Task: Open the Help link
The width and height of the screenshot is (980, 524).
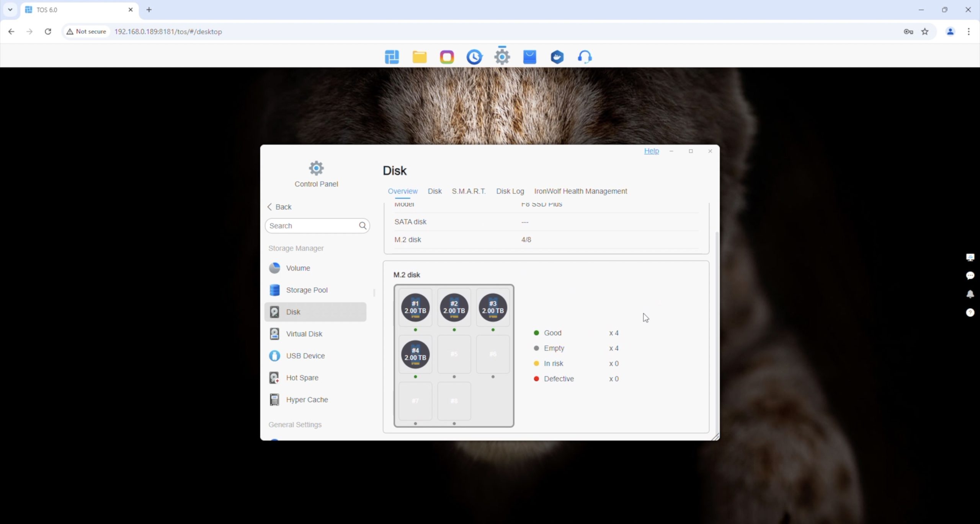Action: pos(651,151)
